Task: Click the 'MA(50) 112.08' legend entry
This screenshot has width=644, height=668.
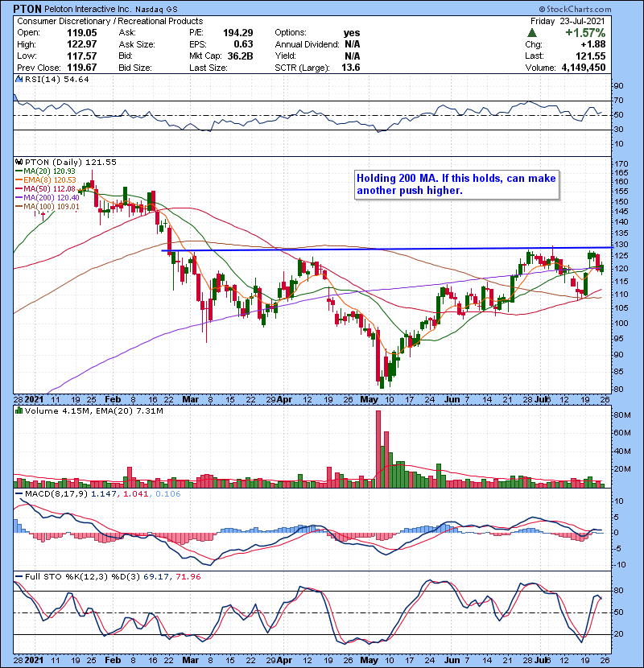Action: coord(46,188)
